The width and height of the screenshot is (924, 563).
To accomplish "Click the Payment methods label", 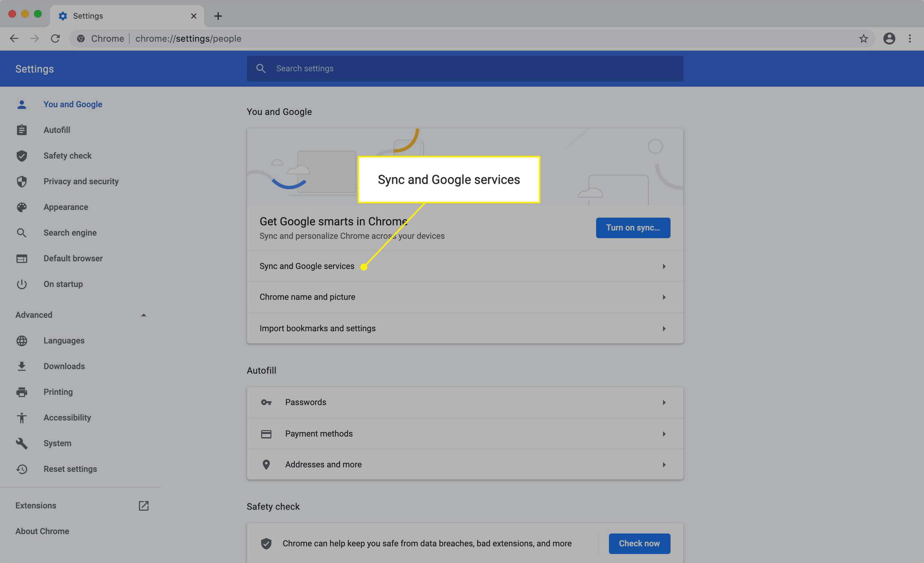I will [319, 434].
